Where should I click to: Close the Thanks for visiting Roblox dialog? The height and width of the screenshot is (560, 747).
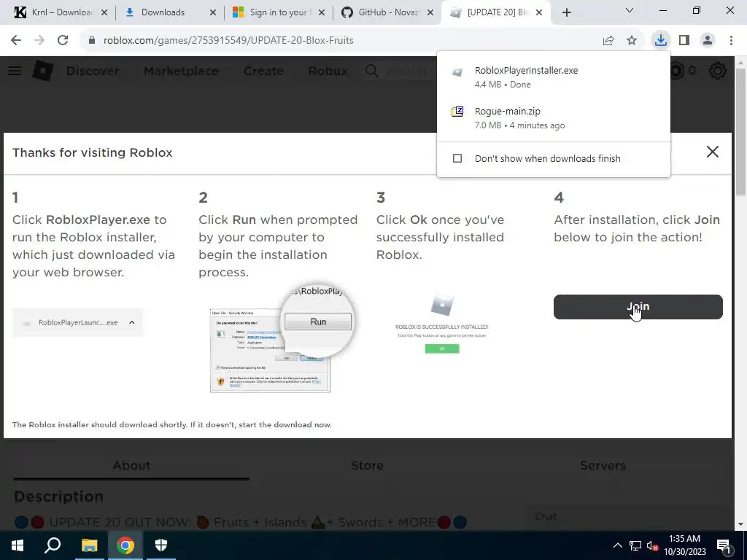coord(712,152)
